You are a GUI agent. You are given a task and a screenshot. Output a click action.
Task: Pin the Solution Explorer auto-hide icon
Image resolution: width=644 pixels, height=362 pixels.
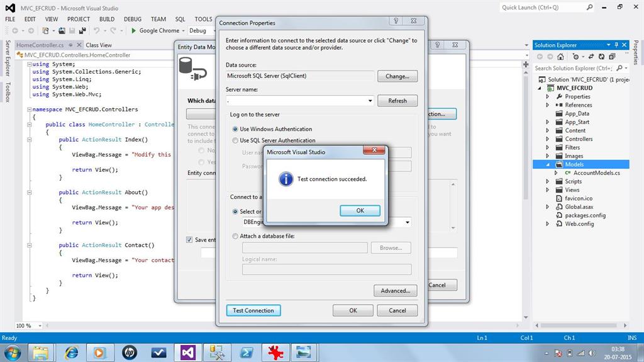(616, 45)
